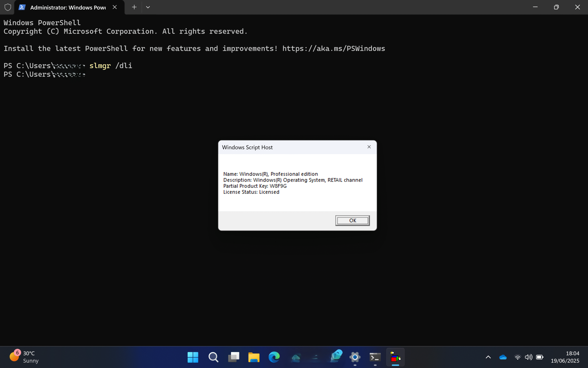Click the Windows Script Host title text
The image size is (588, 368).
pyautogui.click(x=247, y=147)
